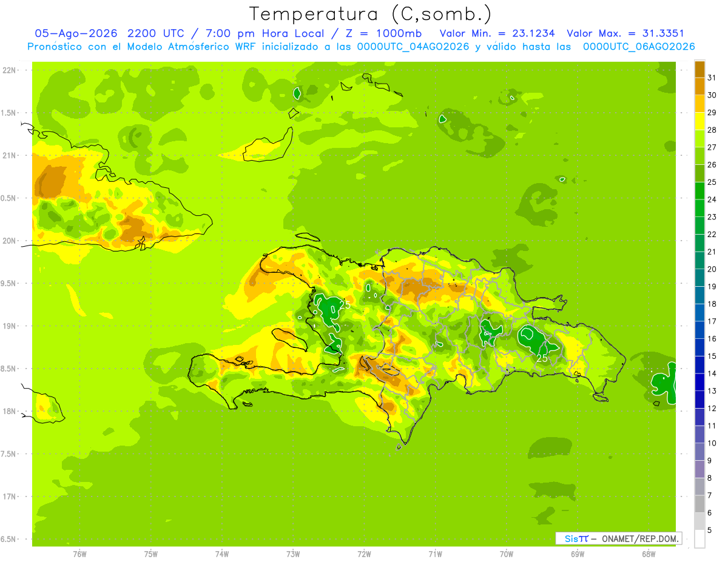The width and height of the screenshot is (728, 562).
Task: Pick legend color between 20 and 21
Action: click(x=699, y=261)
